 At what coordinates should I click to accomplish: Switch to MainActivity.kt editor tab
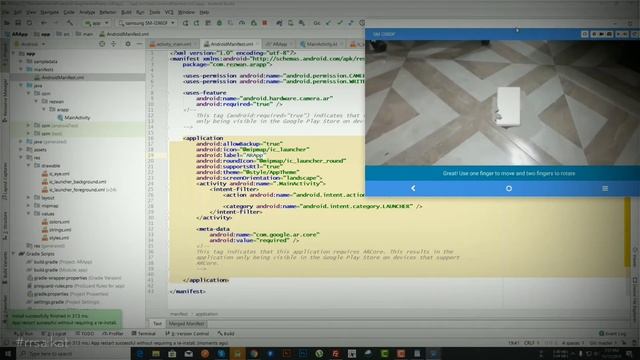point(321,44)
